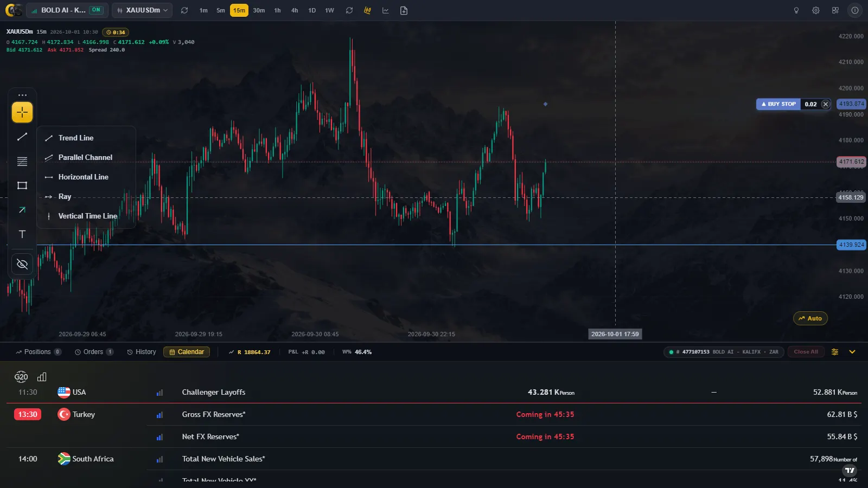Open the panel filter sliders icon
The height and width of the screenshot is (488, 868).
[x=835, y=352]
